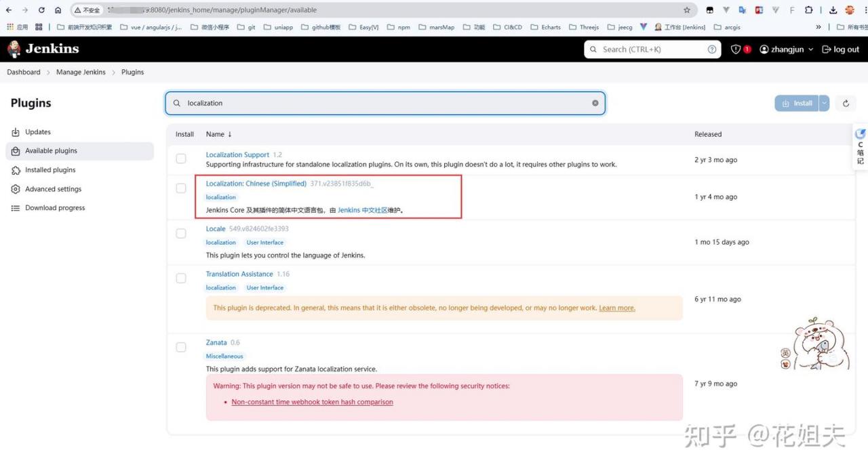This screenshot has width=868, height=471.
Task: Clear the localization search text
Action: tap(595, 103)
